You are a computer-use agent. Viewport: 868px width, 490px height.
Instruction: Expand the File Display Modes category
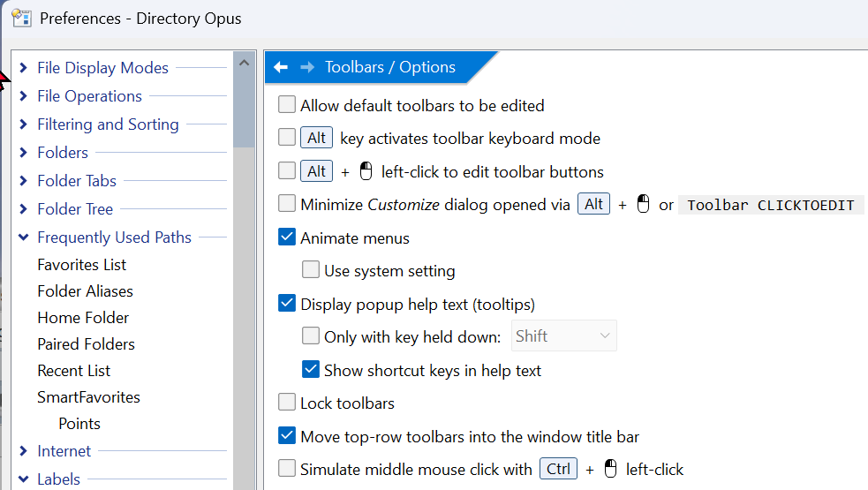click(23, 68)
